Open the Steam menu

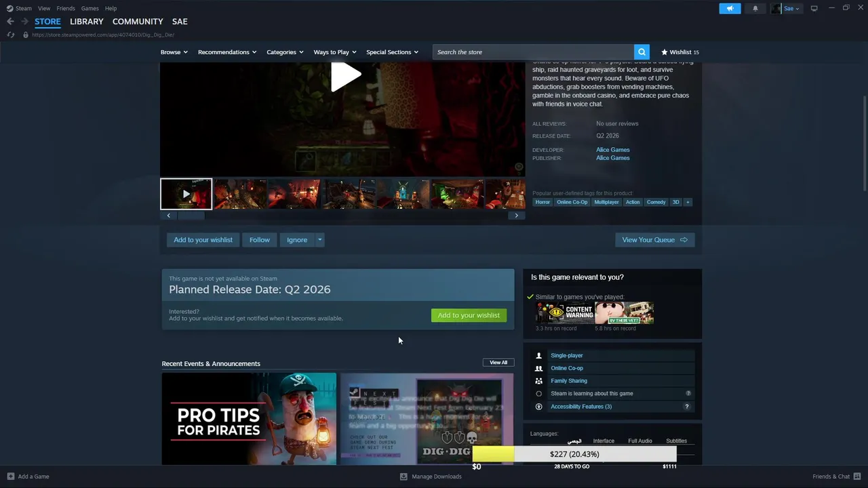[x=24, y=8]
